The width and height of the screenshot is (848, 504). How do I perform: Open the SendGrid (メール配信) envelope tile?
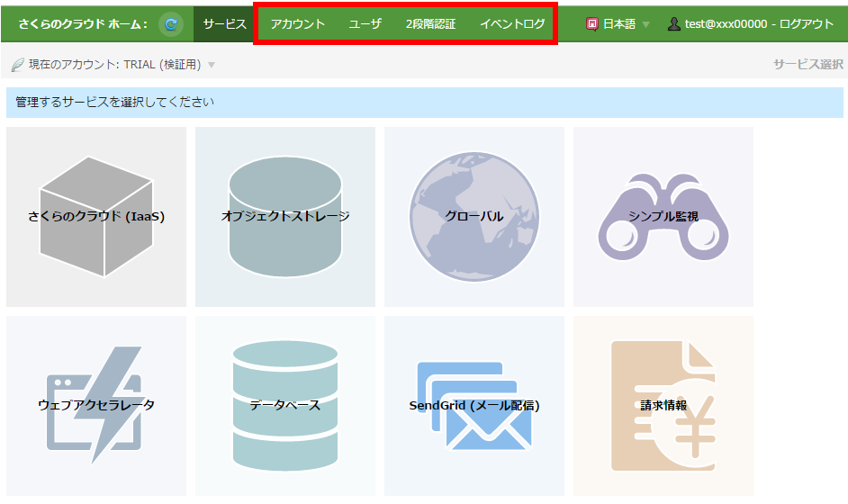coord(474,406)
